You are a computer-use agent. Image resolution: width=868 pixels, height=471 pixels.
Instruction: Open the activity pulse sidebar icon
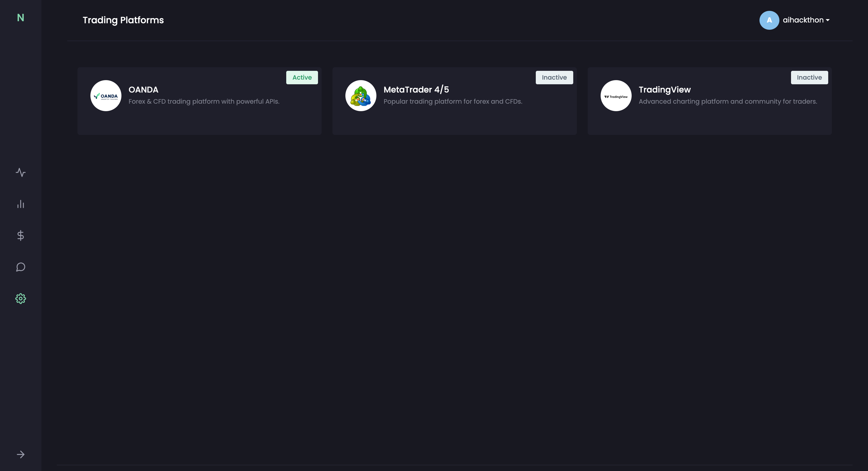pyautogui.click(x=21, y=172)
